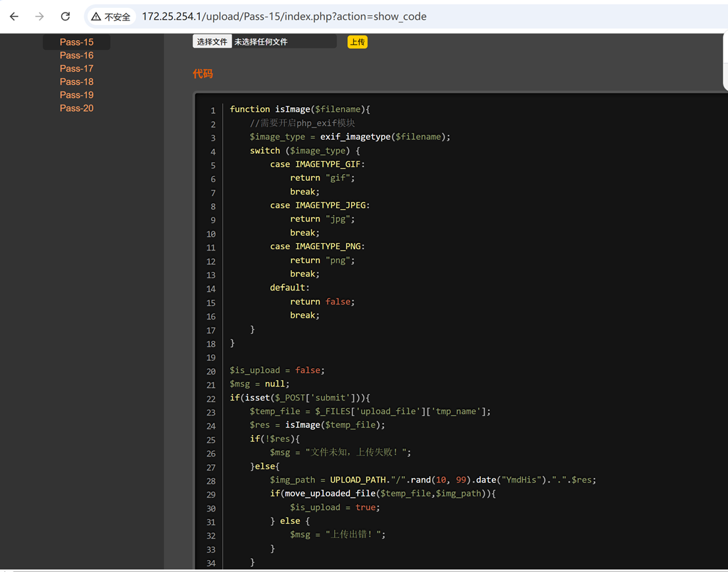This screenshot has height=572, width=728.
Task: Click the 'switch ($image_type)' line
Action: click(x=305, y=151)
